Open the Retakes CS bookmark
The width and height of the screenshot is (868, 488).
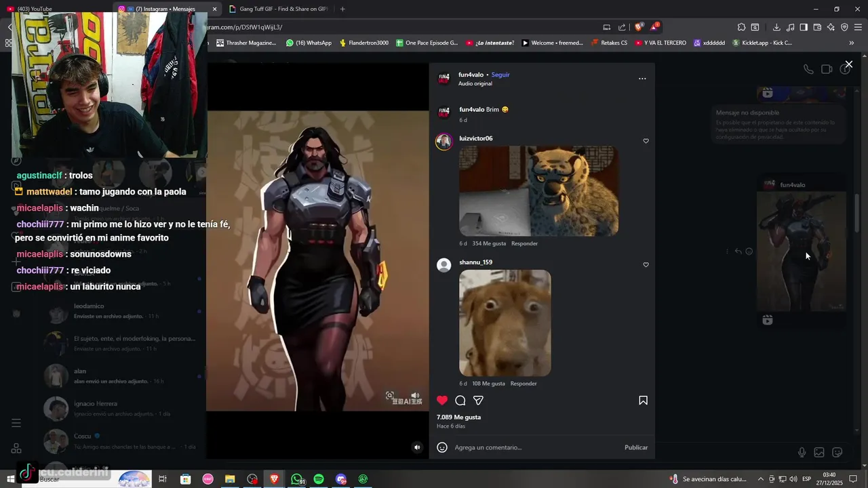(609, 43)
